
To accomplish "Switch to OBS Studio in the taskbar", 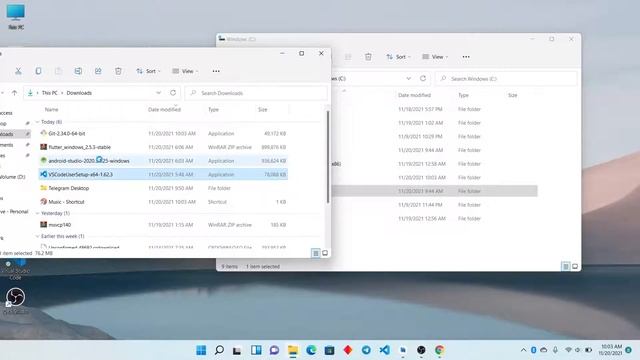I will [421, 350].
